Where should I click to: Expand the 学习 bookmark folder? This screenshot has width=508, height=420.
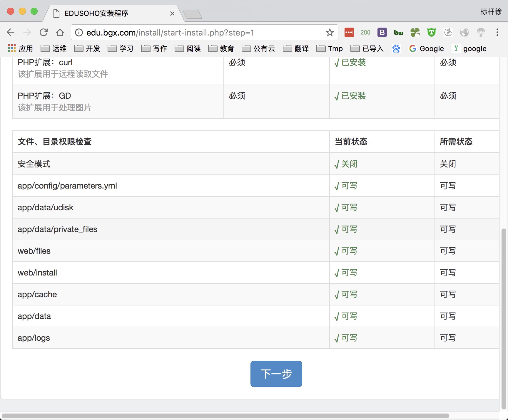point(121,48)
